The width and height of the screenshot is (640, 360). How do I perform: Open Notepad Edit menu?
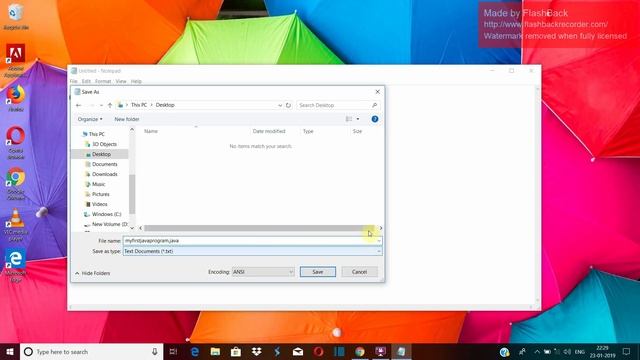(86, 82)
